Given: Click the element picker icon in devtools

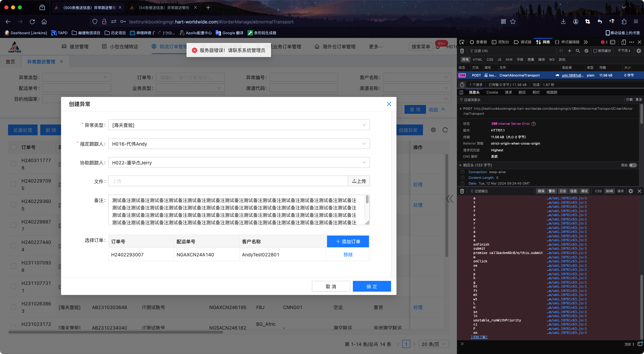Looking at the screenshot, I should coord(462,42).
